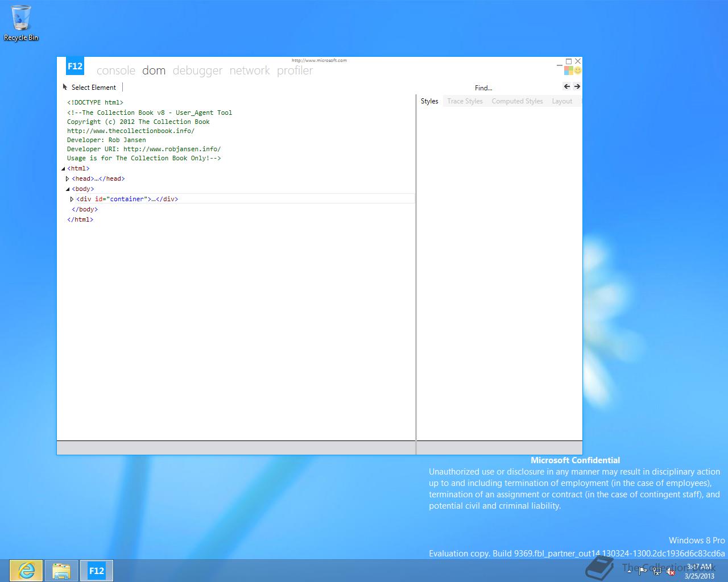Viewport: 728px width, 582px height.
Task: Open the taskbar clock and date
Action: click(699, 571)
